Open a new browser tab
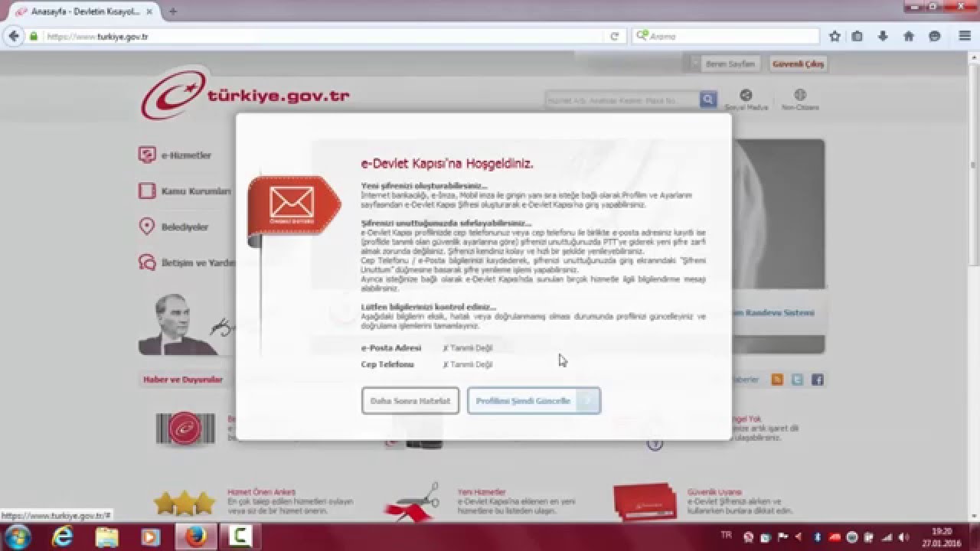This screenshot has height=551, width=980. click(172, 11)
